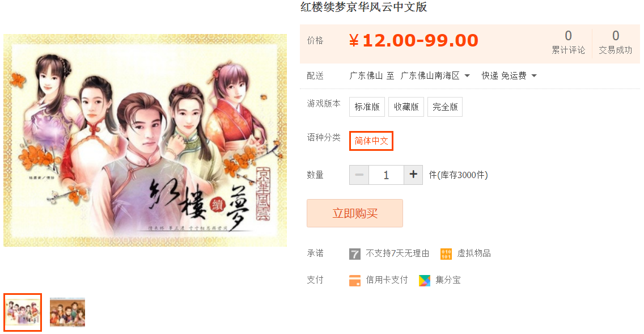Click the 虚拟物品 text link

click(474, 253)
